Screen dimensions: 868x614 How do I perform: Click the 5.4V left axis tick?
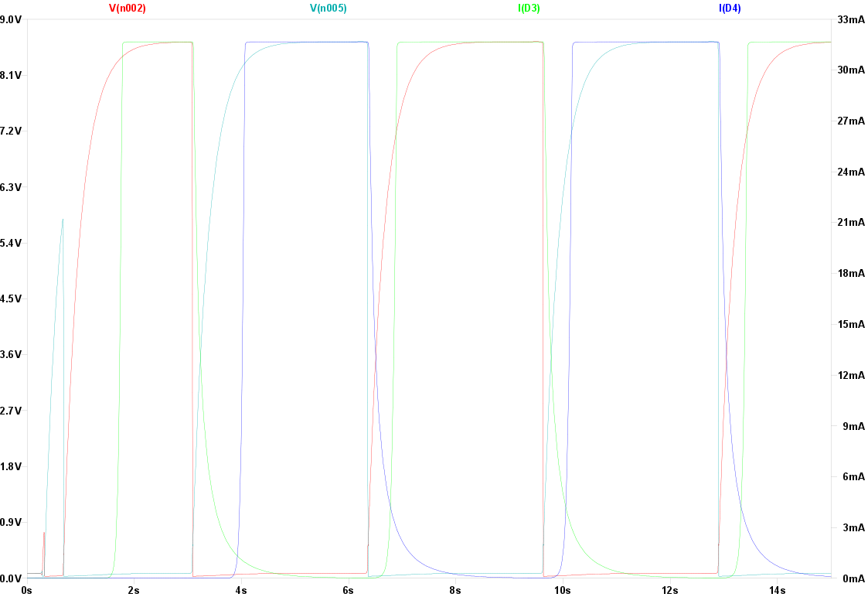pyautogui.click(x=11, y=244)
